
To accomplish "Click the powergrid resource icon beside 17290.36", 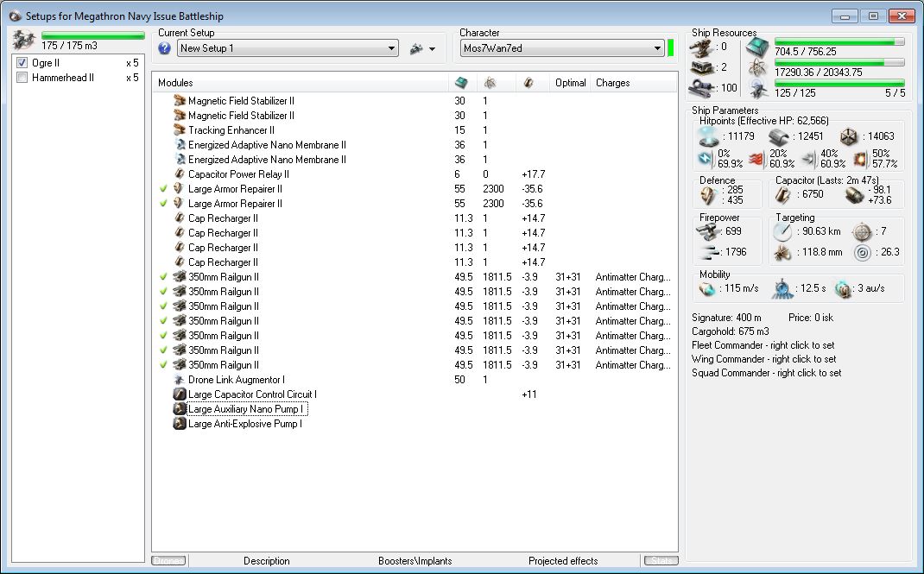I will coord(758,68).
